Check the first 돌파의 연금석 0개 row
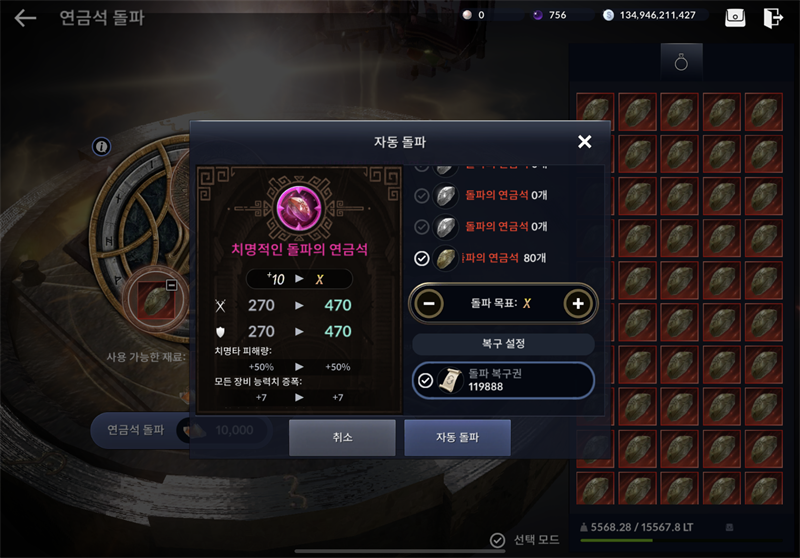This screenshot has width=800, height=558. [421, 195]
